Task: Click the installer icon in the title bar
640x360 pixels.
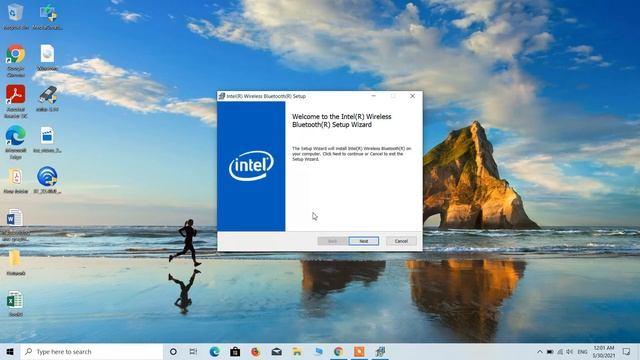Action: point(222,96)
